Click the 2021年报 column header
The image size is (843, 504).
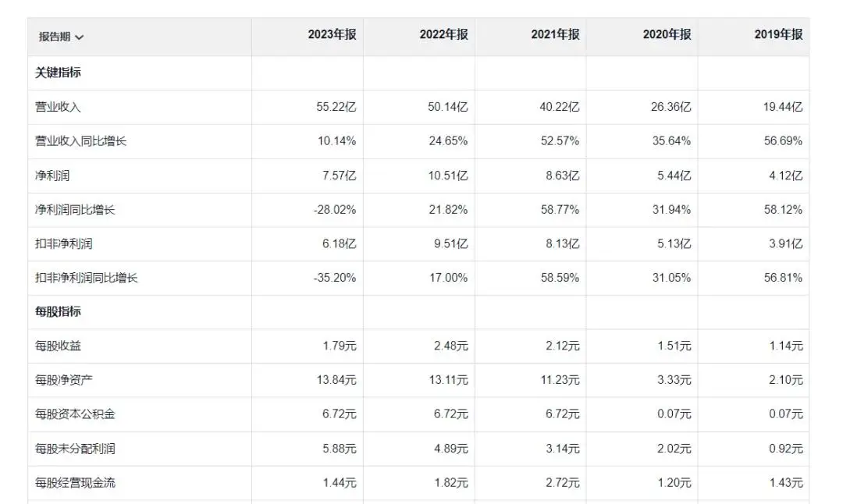pyautogui.click(x=555, y=34)
